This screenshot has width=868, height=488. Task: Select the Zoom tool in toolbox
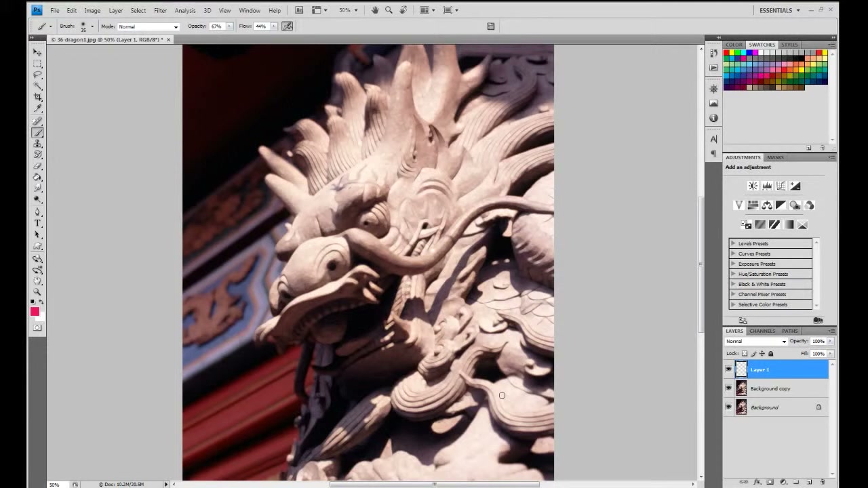[x=37, y=292]
